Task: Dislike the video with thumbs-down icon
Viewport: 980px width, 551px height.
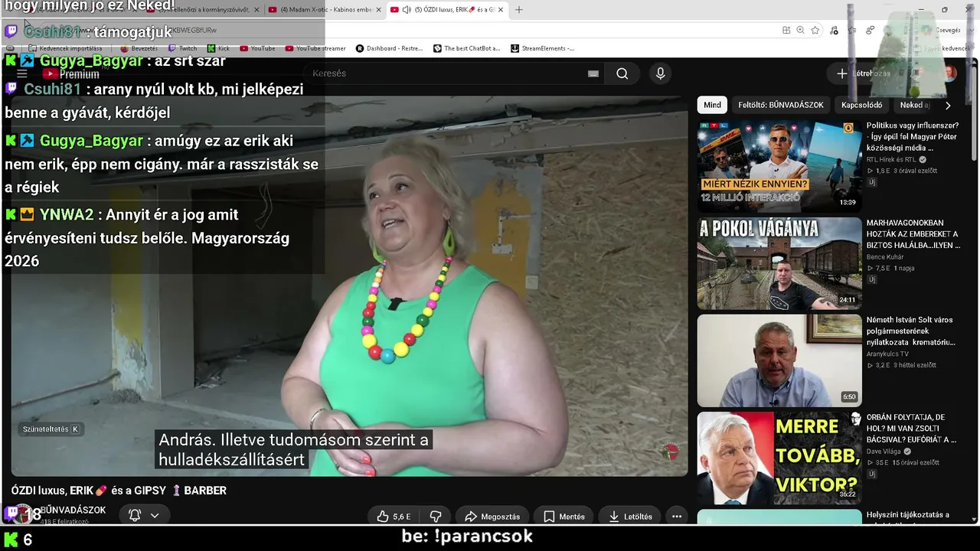Action: point(436,517)
